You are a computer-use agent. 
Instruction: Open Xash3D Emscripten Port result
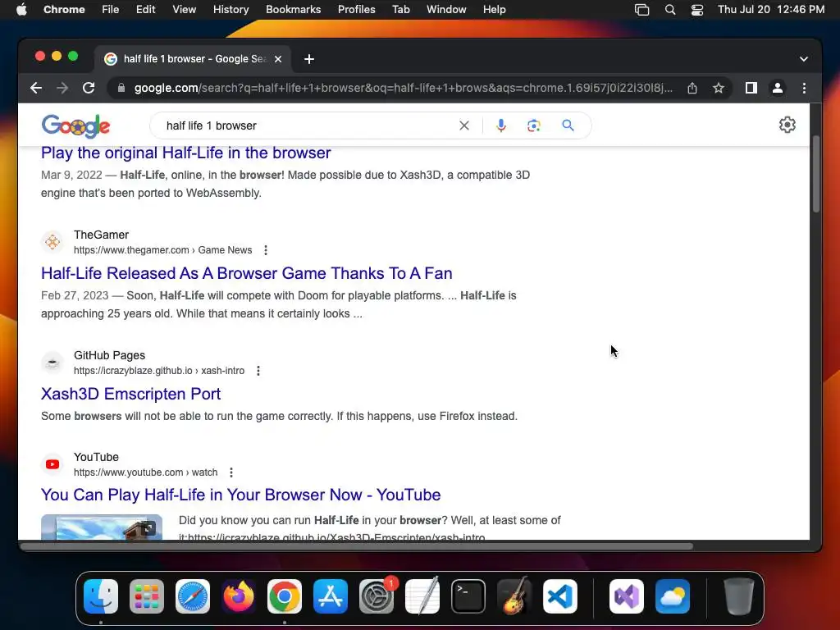tap(130, 394)
